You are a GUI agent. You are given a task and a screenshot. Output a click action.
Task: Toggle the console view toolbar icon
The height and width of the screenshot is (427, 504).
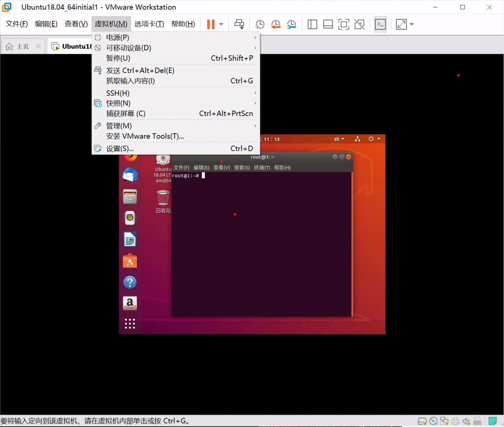pos(380,24)
